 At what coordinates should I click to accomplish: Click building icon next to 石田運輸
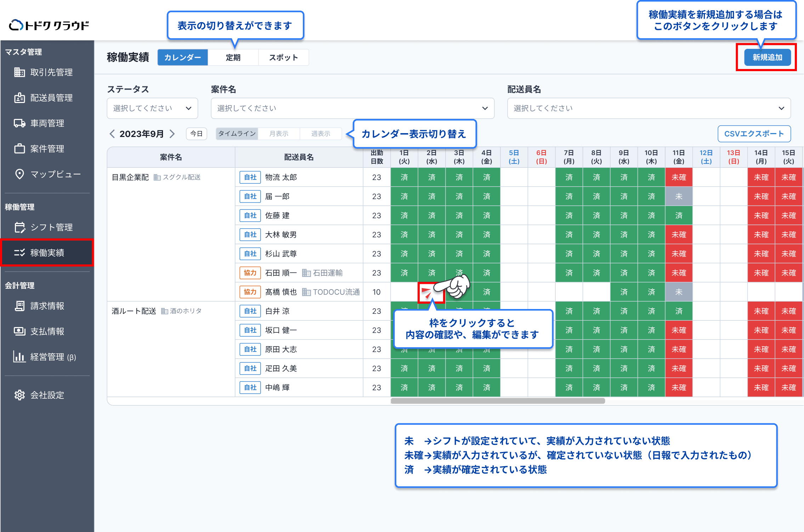click(306, 273)
